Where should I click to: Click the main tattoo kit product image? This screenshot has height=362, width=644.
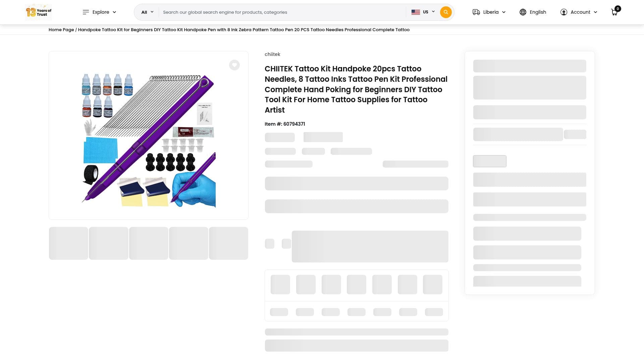pos(149,140)
